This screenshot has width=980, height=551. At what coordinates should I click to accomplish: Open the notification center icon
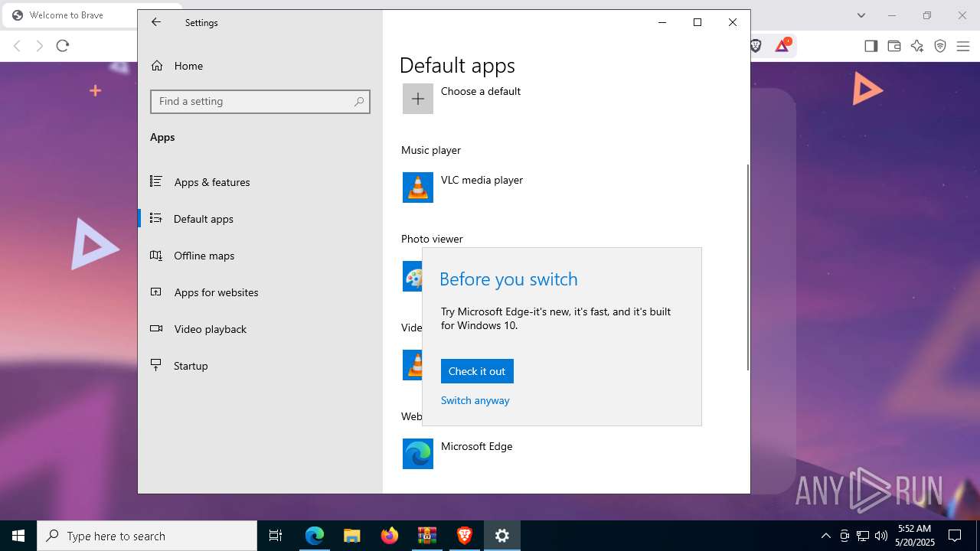955,536
